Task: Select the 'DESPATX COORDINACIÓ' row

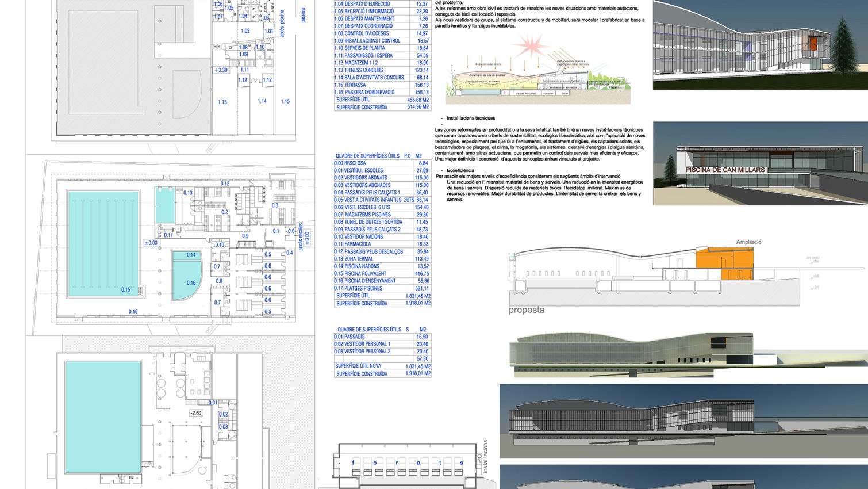Action: [x=382, y=26]
